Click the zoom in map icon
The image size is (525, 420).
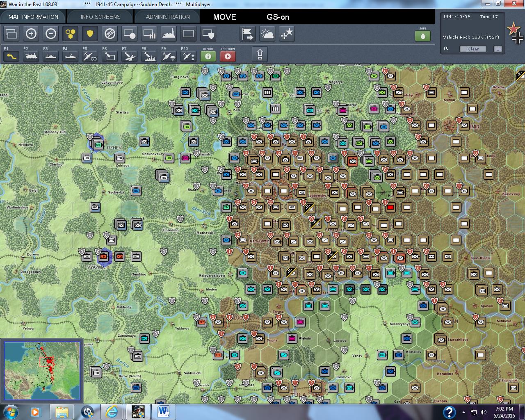pyautogui.click(x=31, y=34)
